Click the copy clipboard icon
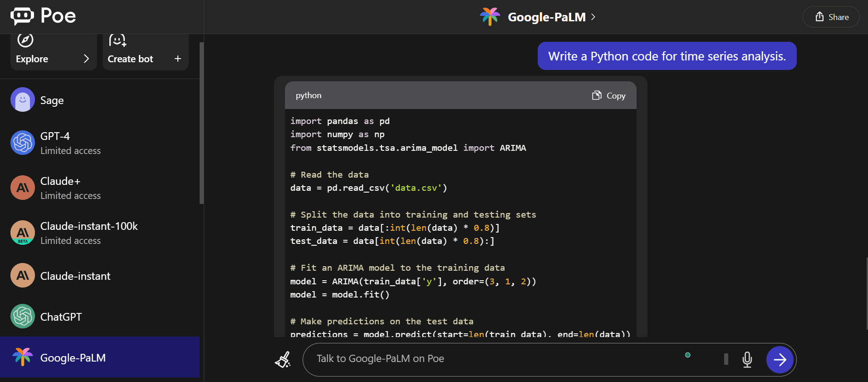The width and height of the screenshot is (868, 382). point(597,95)
